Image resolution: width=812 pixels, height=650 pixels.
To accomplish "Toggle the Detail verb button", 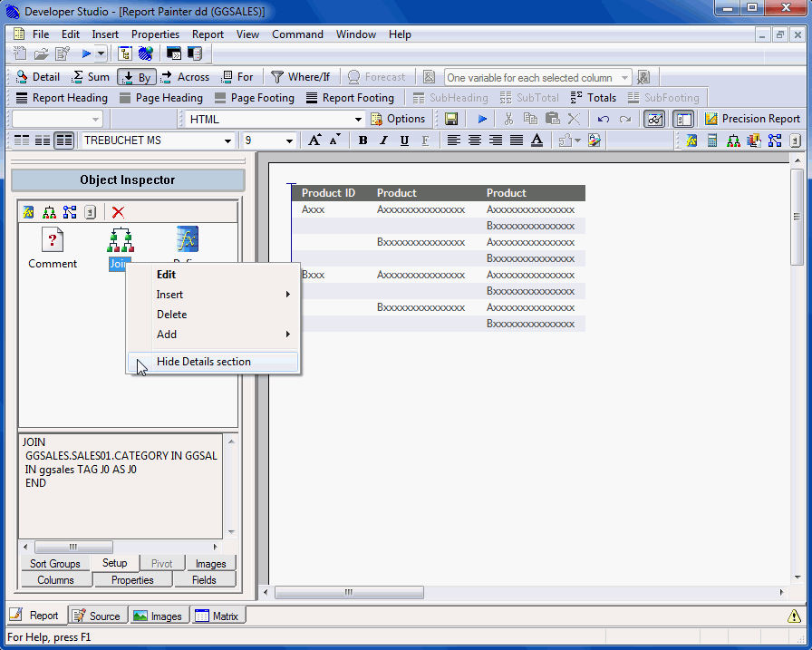I will 38,77.
